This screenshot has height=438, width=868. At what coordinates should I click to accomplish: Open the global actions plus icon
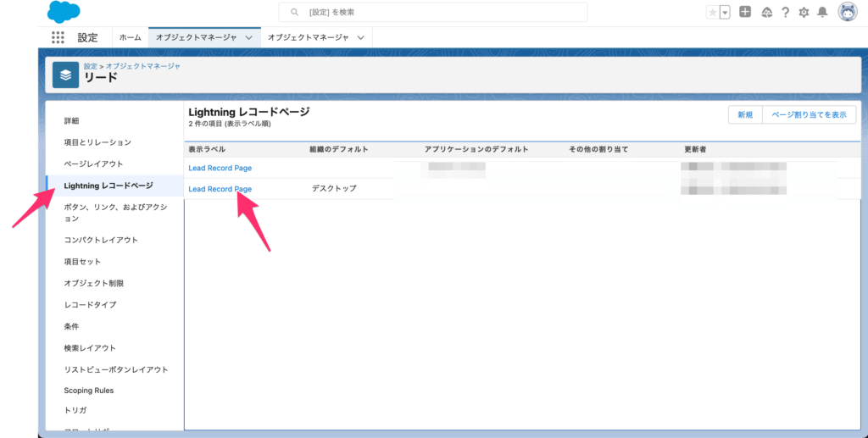click(x=745, y=12)
